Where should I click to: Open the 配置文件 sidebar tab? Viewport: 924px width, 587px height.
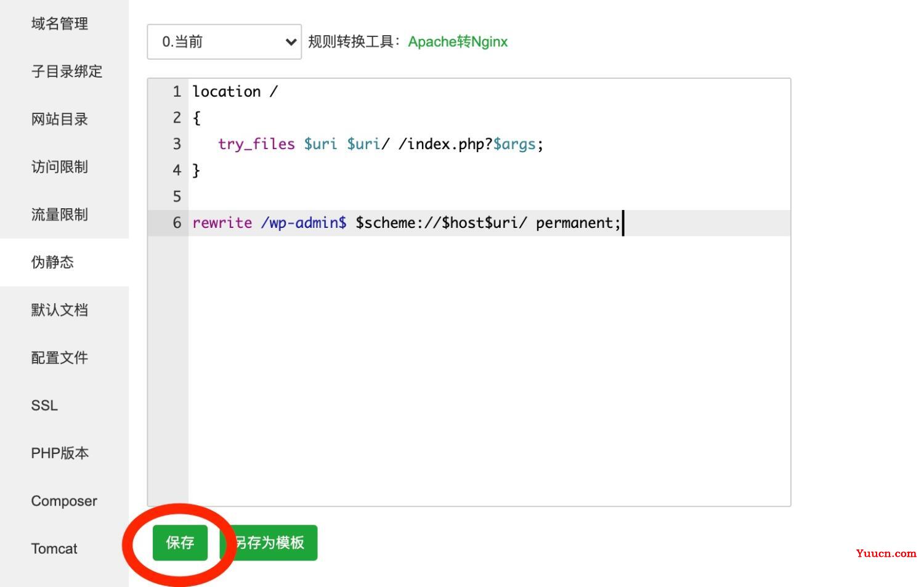[x=60, y=358]
